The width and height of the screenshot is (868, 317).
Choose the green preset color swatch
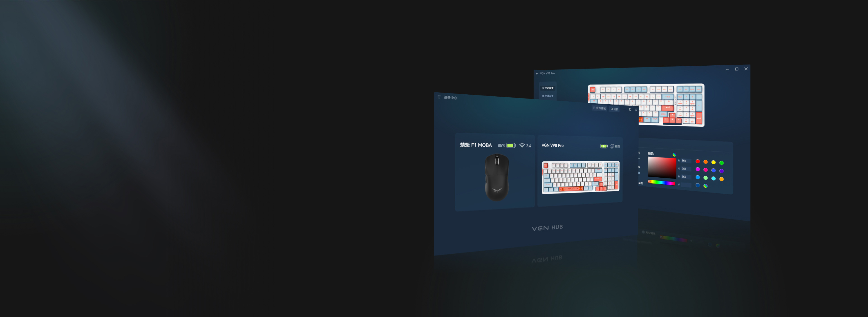[722, 163]
